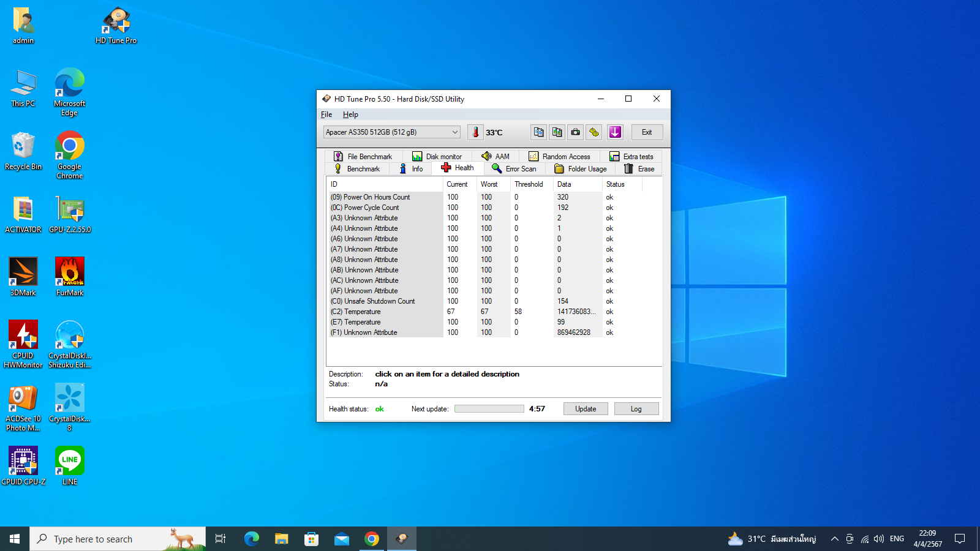
Task: Select the ACTIVATOR desktop icon
Action: pyautogui.click(x=23, y=215)
